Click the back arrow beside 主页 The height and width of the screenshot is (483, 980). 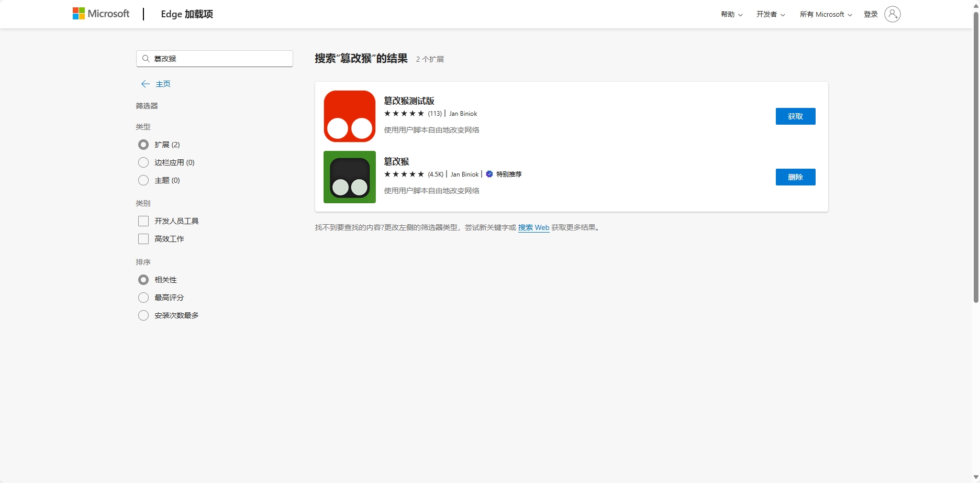[x=145, y=83]
